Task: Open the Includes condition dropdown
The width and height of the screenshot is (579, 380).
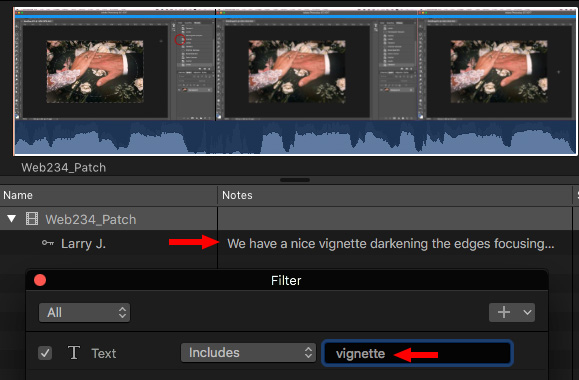Action: (248, 353)
